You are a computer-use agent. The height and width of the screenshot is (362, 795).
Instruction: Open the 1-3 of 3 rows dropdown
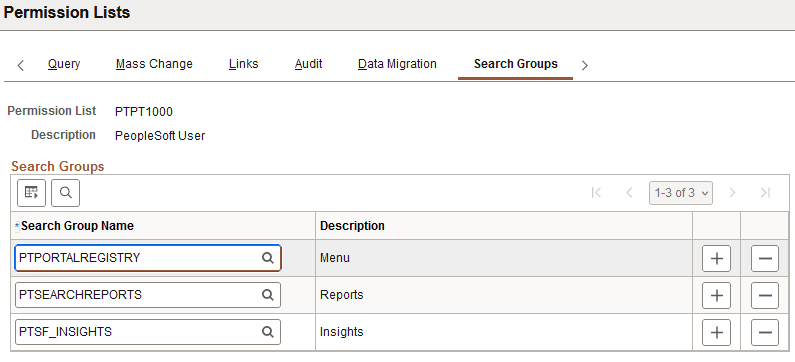point(680,193)
